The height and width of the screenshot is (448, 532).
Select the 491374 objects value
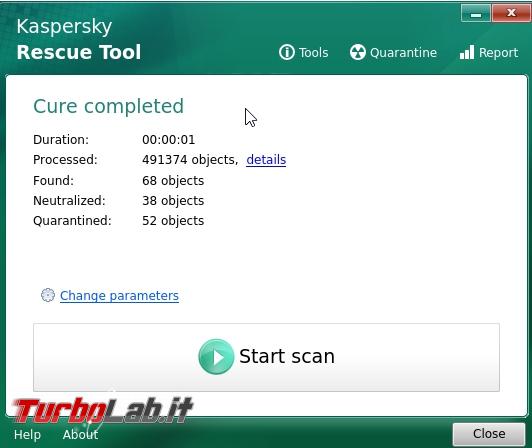pos(190,160)
